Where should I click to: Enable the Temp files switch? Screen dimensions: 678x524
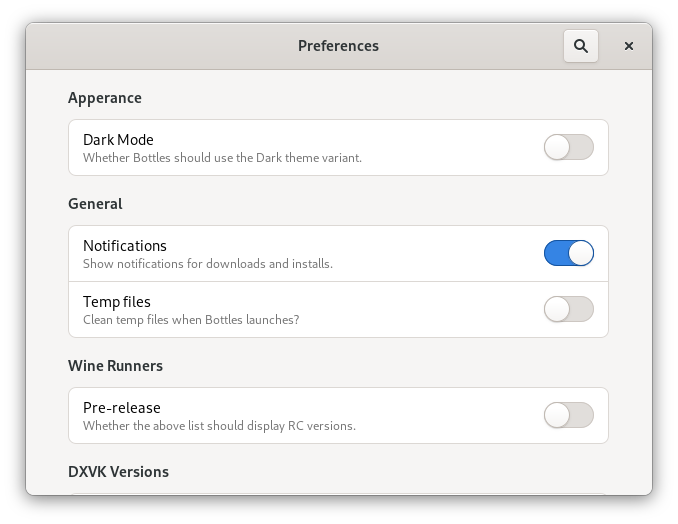click(568, 310)
